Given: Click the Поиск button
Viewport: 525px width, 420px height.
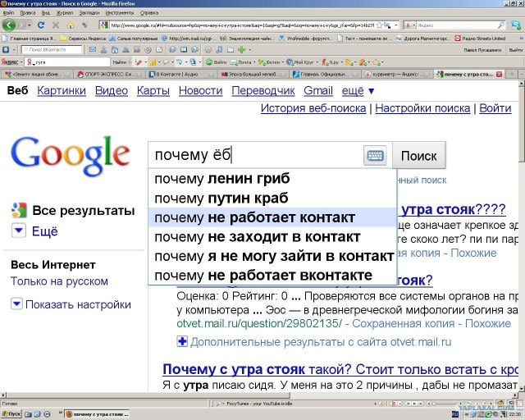Looking at the screenshot, I should click(418, 155).
